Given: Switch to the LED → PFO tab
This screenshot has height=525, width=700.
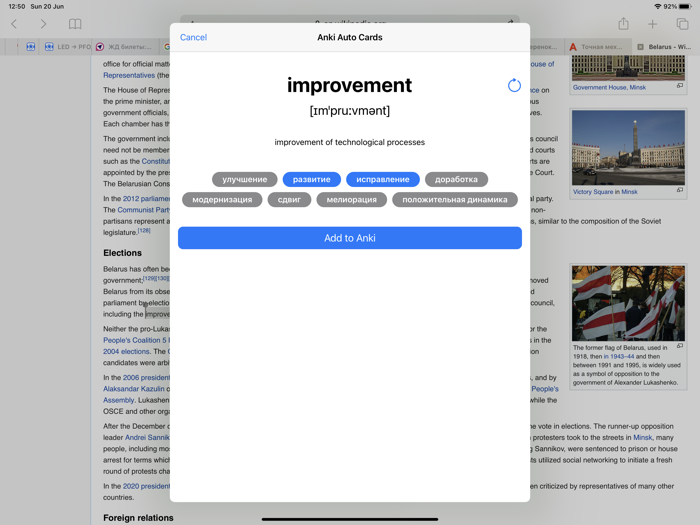Looking at the screenshot, I should point(68,46).
